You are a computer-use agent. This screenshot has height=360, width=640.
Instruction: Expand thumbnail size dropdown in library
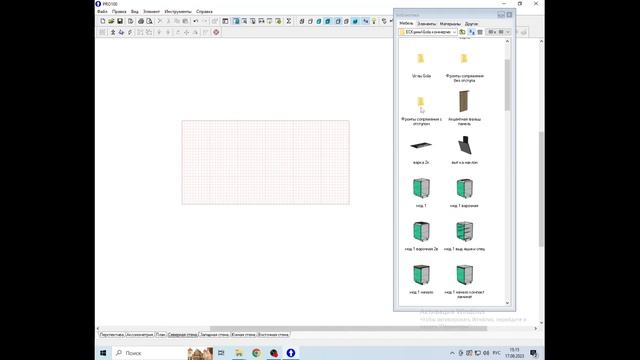point(508,32)
